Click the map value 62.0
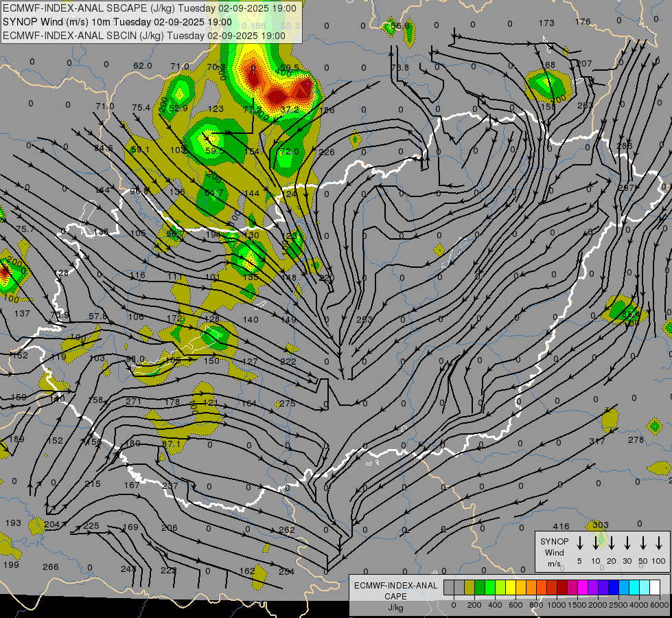Image resolution: width=672 pixels, height=618 pixels. pos(142,66)
